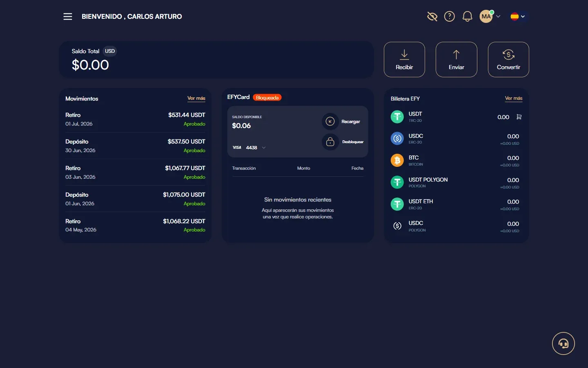
Task: Open the notifications bell
Action: [x=468, y=16]
